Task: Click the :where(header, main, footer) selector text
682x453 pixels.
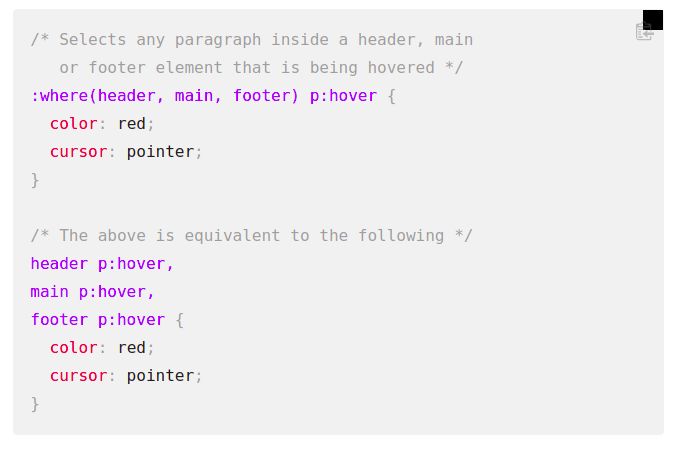Action: click(165, 96)
